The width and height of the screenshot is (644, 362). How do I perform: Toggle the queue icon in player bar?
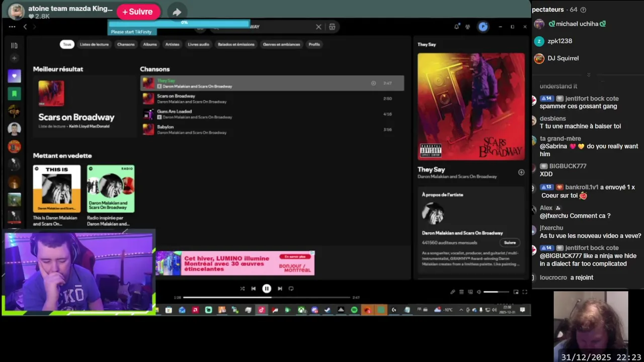click(x=461, y=292)
